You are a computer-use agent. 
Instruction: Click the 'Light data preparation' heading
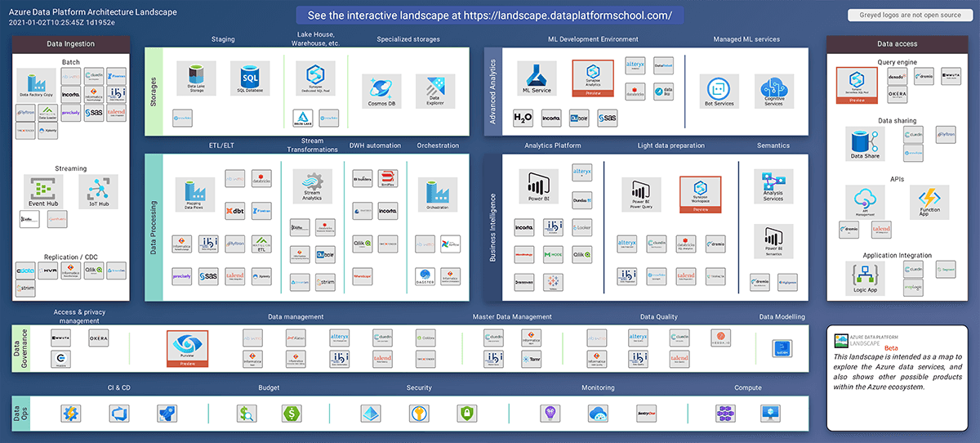pos(670,145)
